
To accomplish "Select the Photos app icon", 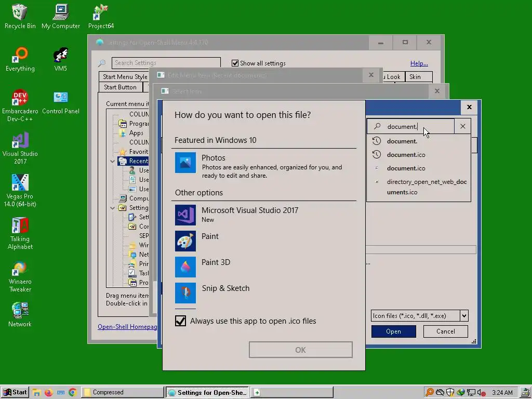I will pyautogui.click(x=185, y=163).
